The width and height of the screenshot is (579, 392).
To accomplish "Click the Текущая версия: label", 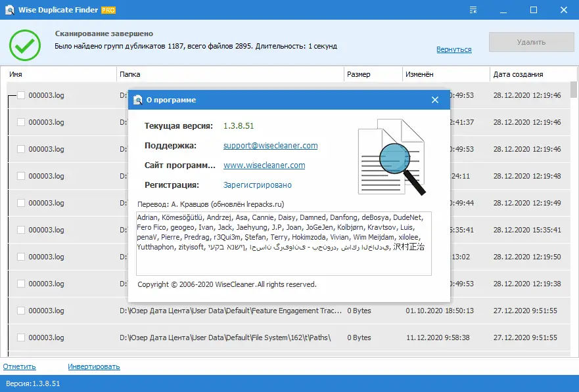I will point(179,126).
